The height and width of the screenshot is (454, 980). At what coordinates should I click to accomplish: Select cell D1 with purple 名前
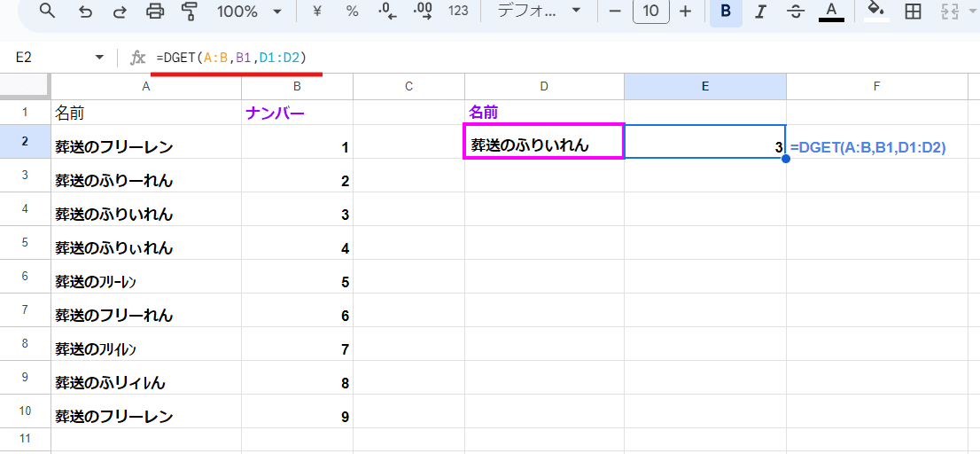coord(544,113)
